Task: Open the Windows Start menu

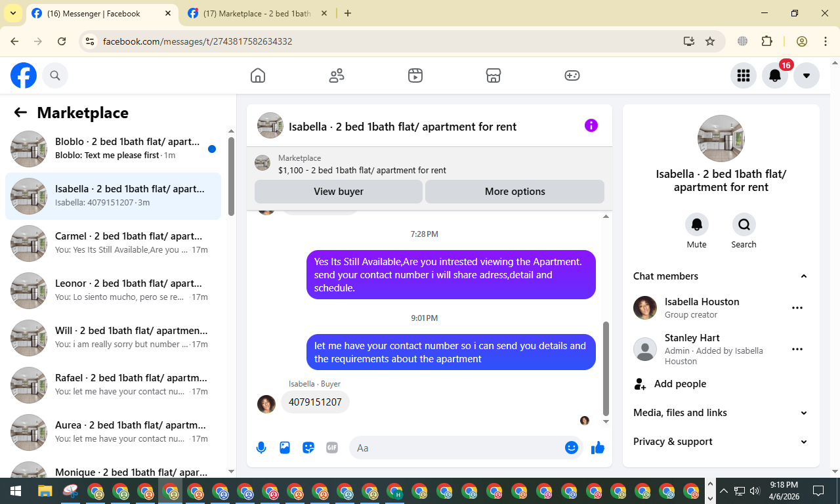Action: click(x=15, y=491)
